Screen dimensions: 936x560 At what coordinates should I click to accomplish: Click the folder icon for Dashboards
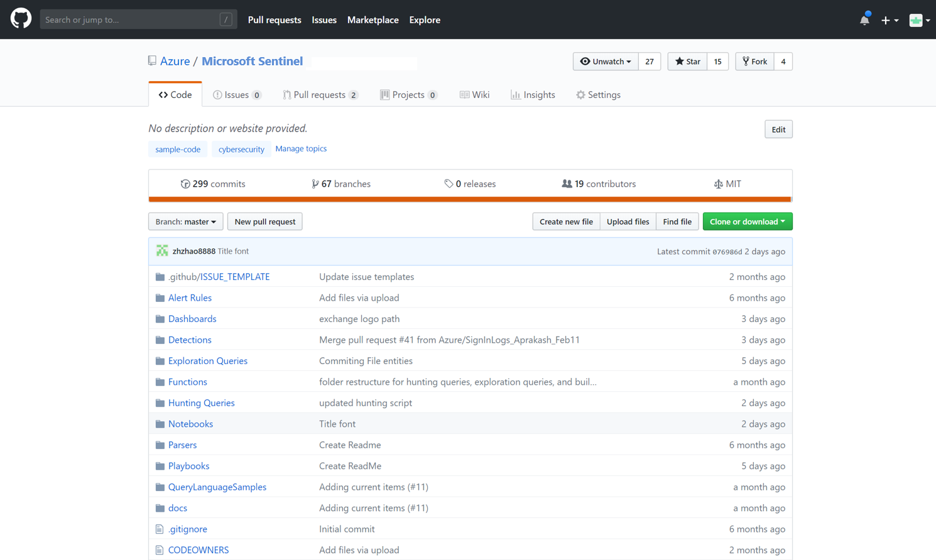point(160,319)
